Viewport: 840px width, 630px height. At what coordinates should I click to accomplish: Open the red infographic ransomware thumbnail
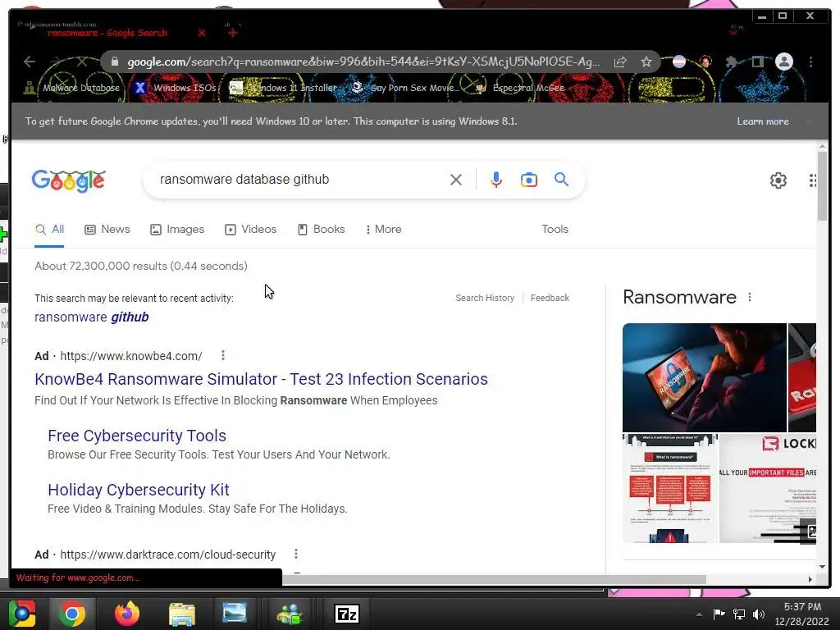[x=670, y=489]
